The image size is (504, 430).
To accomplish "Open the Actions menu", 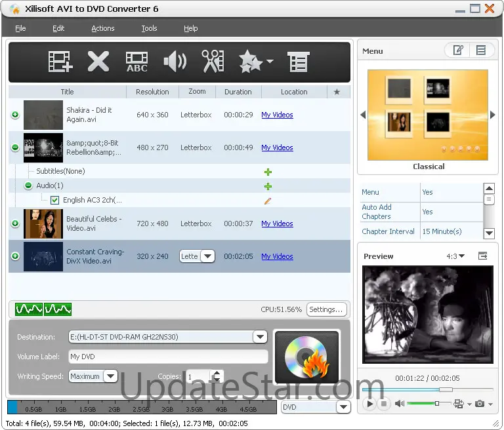I will point(103,28).
